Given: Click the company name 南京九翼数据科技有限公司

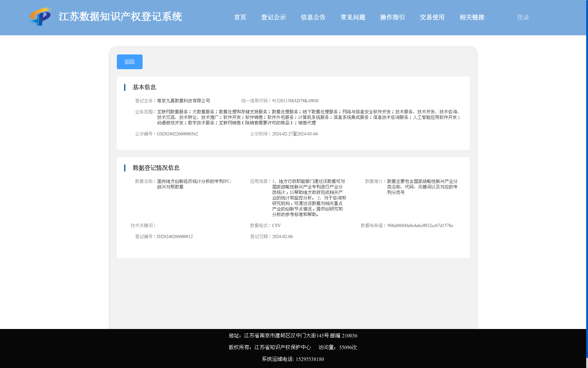Looking at the screenshot, I should (183, 101).
